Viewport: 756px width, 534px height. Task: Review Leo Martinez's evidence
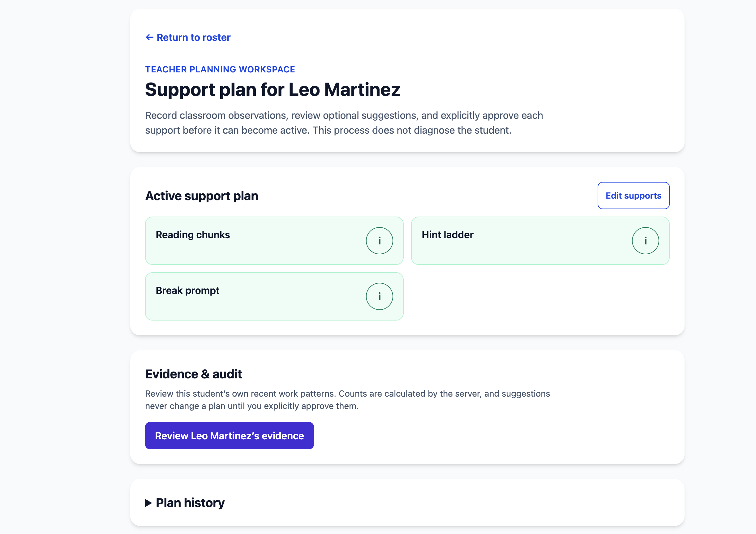point(229,436)
